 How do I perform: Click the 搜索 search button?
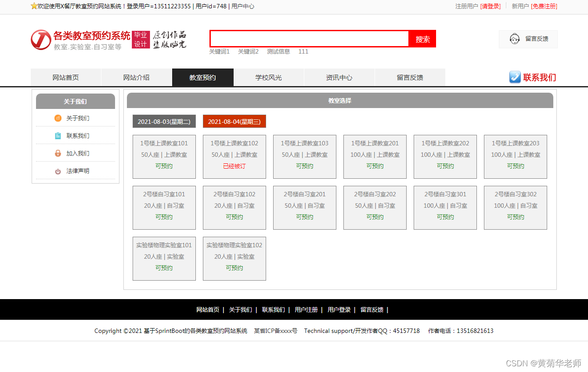click(x=422, y=39)
